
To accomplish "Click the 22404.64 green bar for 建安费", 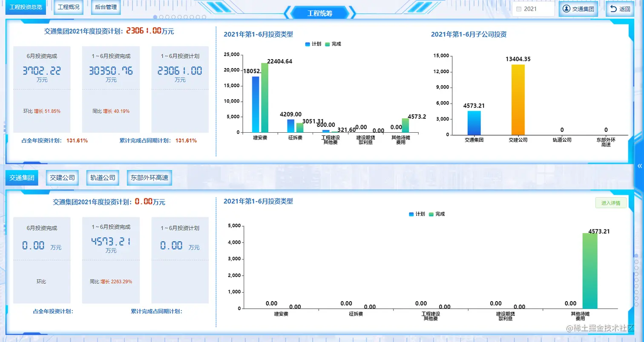I will (x=264, y=97).
